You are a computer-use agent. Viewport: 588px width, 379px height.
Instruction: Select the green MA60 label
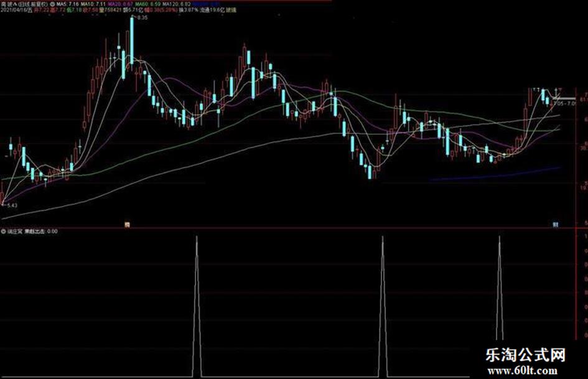pos(147,4)
